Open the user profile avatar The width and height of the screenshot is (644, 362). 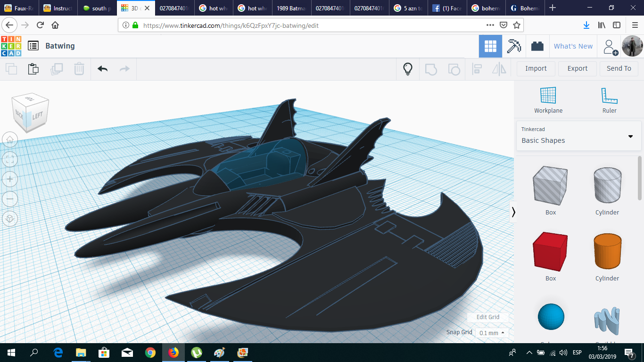click(x=632, y=46)
